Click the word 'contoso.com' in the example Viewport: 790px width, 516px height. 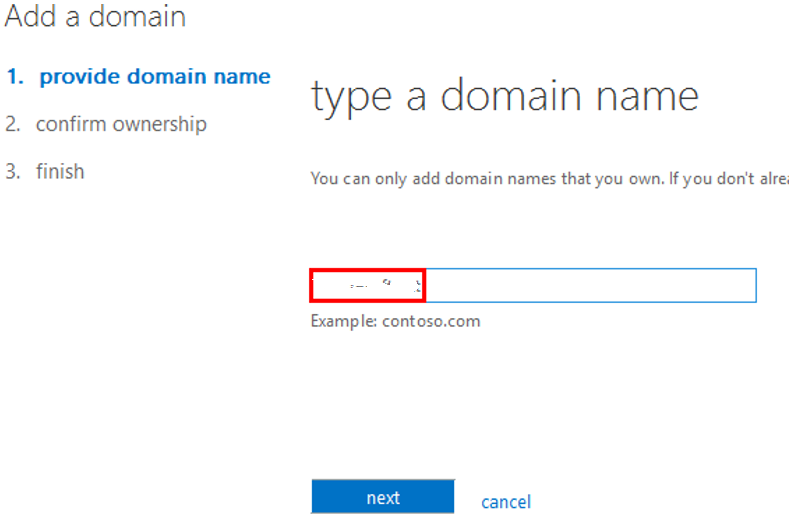coord(431,321)
